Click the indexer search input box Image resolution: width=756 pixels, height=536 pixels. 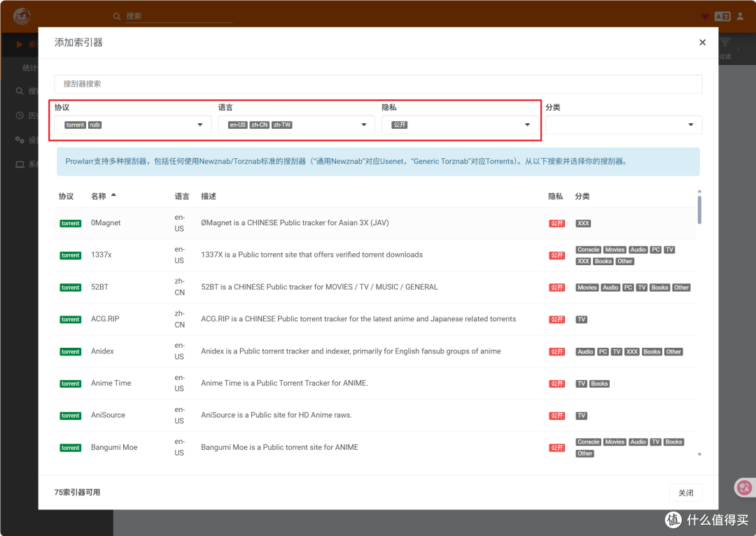378,84
